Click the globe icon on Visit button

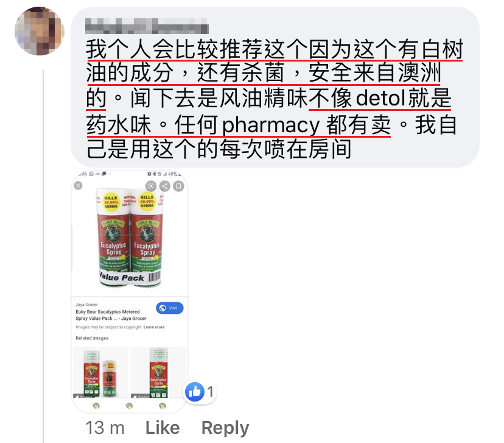pyautogui.click(x=163, y=308)
